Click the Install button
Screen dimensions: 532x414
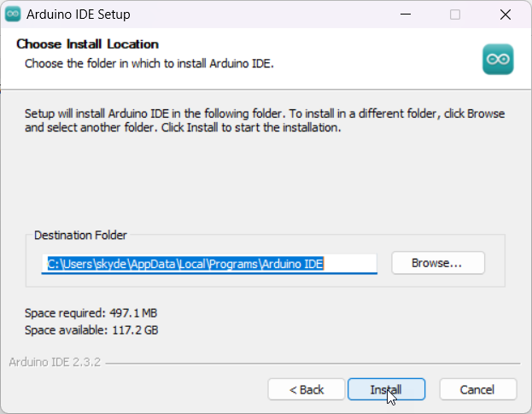(387, 389)
